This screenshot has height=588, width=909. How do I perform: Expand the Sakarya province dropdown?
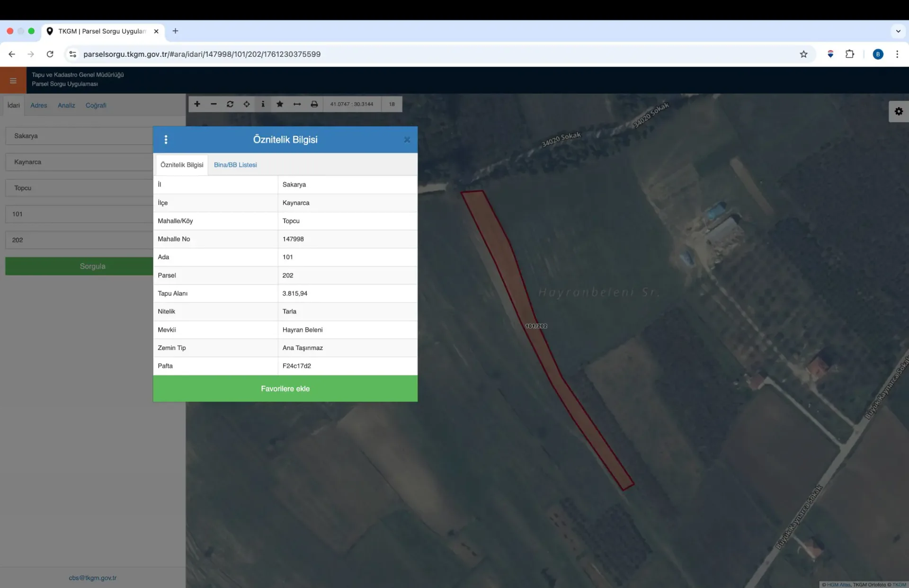[x=79, y=136]
